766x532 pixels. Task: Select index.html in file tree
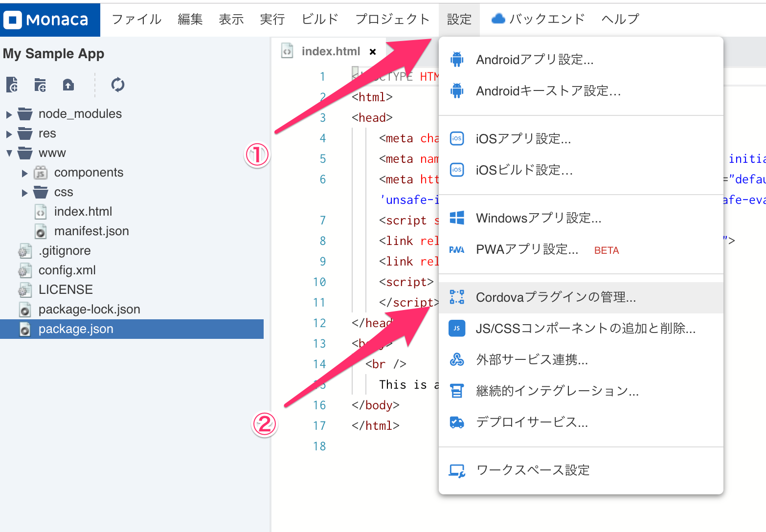(x=83, y=212)
